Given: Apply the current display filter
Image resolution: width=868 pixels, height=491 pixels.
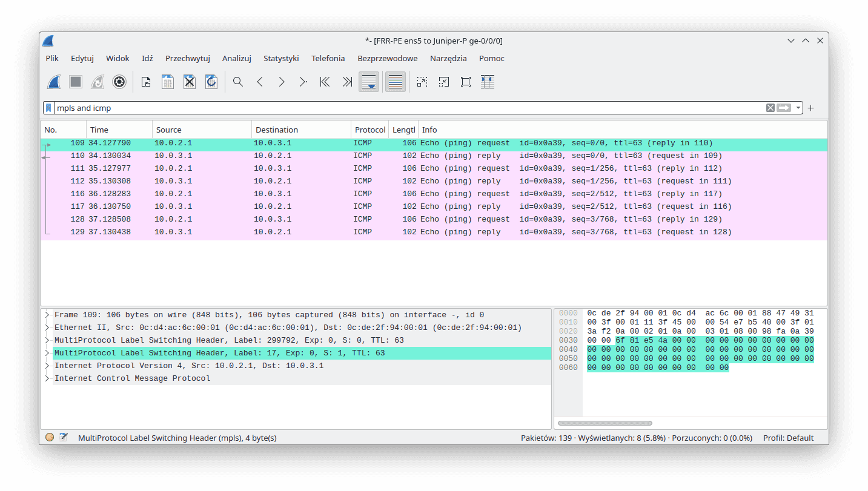Looking at the screenshot, I should [784, 107].
